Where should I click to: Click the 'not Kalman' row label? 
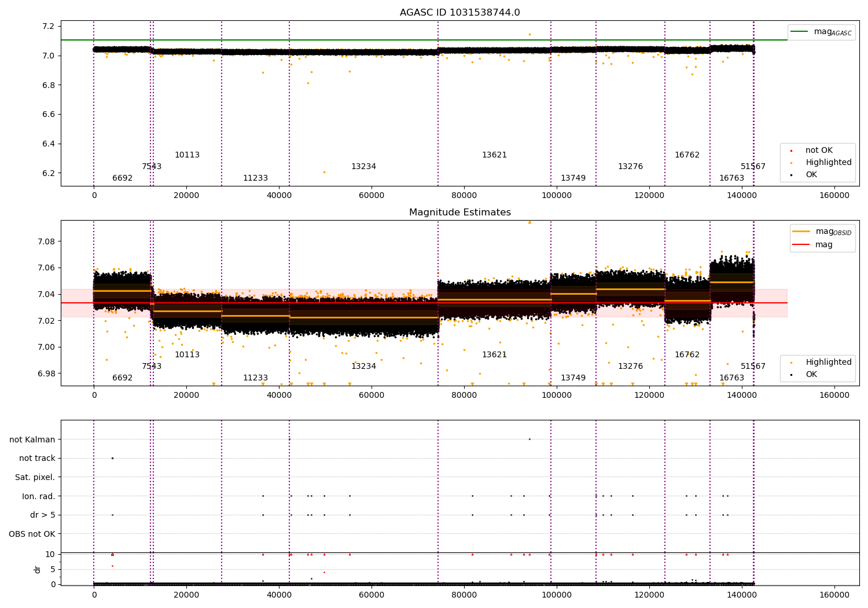[32, 439]
